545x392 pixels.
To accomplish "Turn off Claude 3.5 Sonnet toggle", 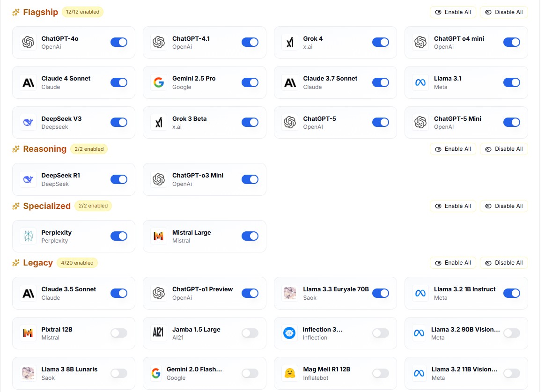I will tap(119, 293).
